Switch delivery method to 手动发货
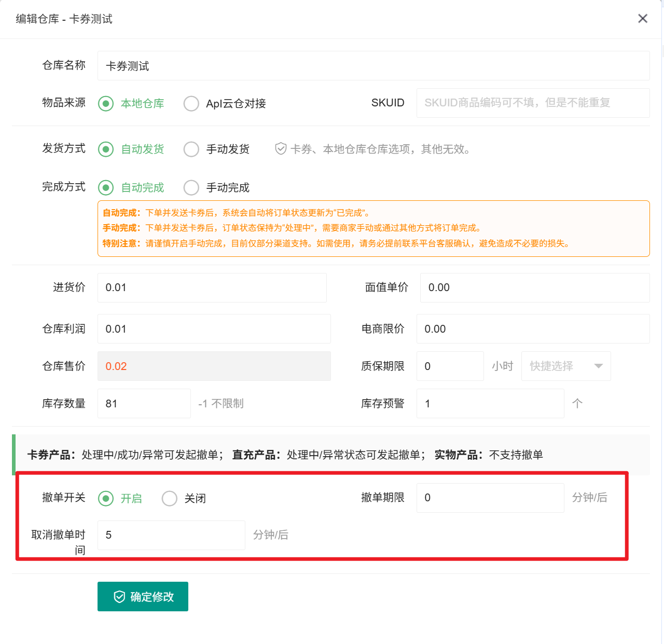This screenshot has height=644, width=664. click(x=191, y=149)
